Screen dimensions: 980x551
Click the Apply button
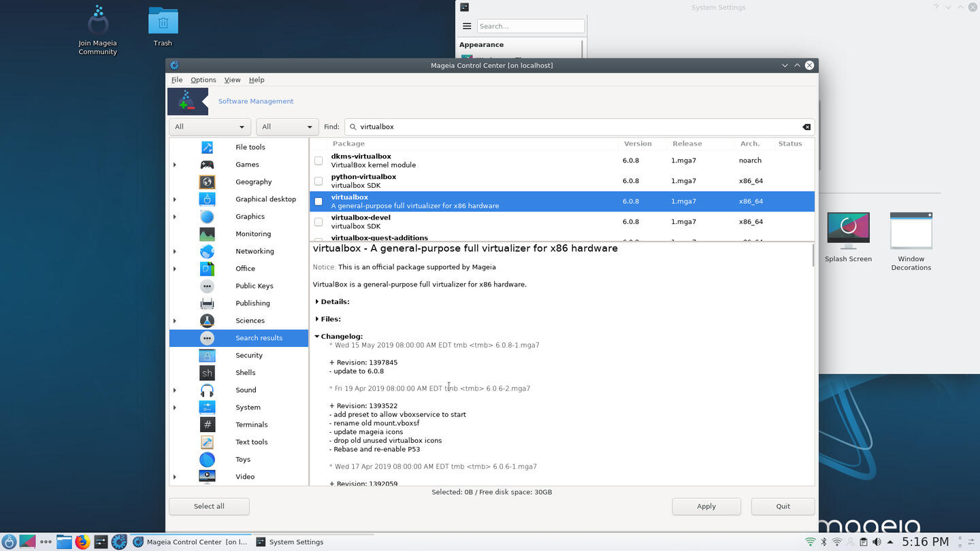pyautogui.click(x=706, y=506)
